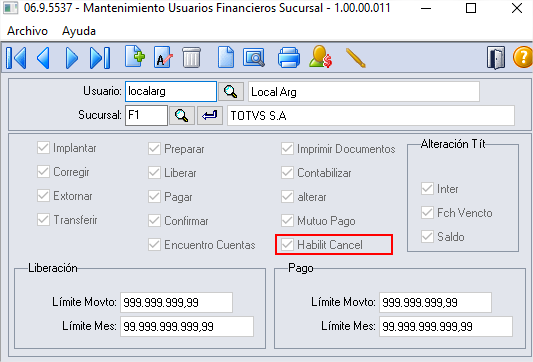The height and width of the screenshot is (362, 533).
Task: Toggle the Mutuo Pago checkbox
Action: [x=287, y=221]
